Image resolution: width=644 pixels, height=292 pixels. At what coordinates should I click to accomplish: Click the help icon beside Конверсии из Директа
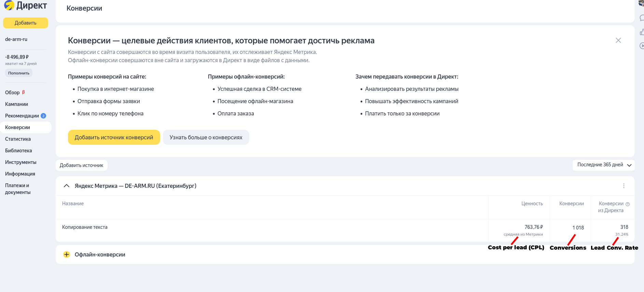(x=628, y=204)
